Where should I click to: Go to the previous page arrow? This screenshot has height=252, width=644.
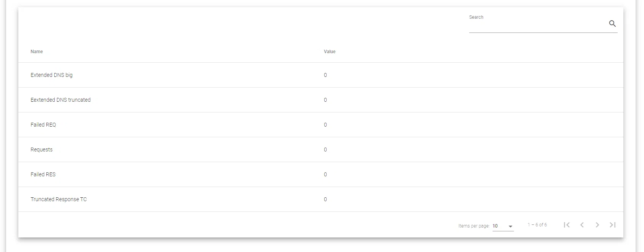[x=582, y=225]
